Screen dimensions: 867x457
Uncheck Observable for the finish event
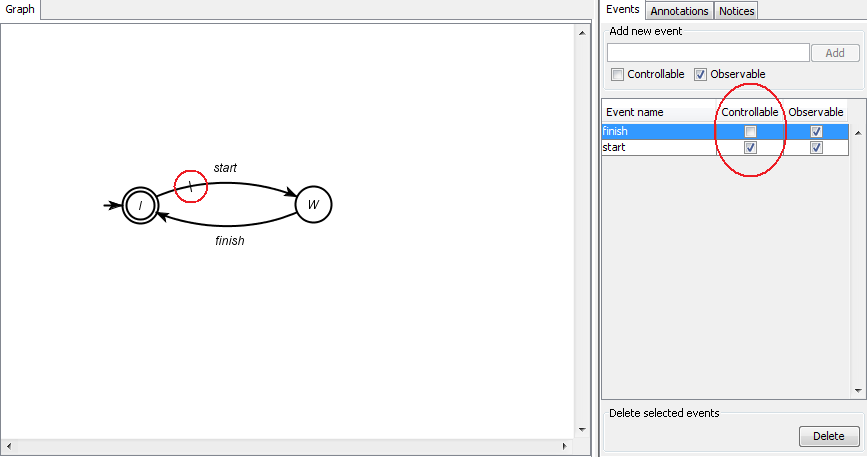(x=816, y=132)
